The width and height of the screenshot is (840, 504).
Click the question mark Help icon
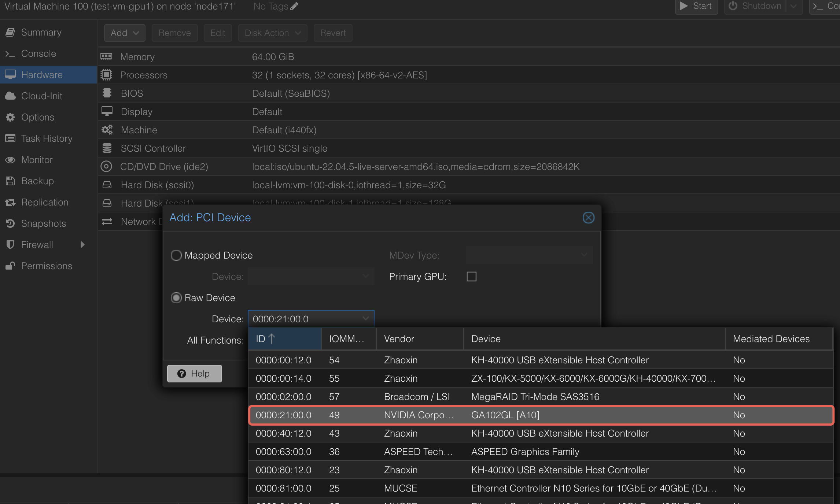point(182,374)
